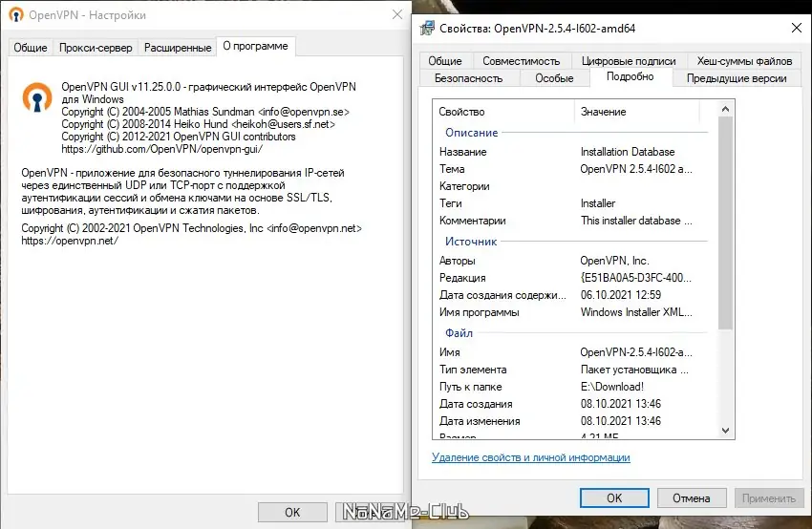
Task: Click the scroll down arrow in details list
Action: pos(725,431)
